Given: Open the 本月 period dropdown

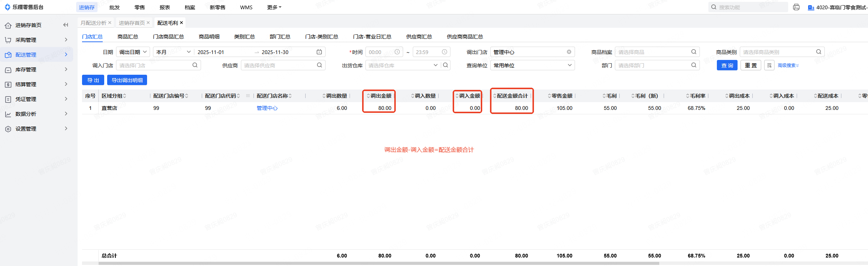Looking at the screenshot, I should click(173, 52).
